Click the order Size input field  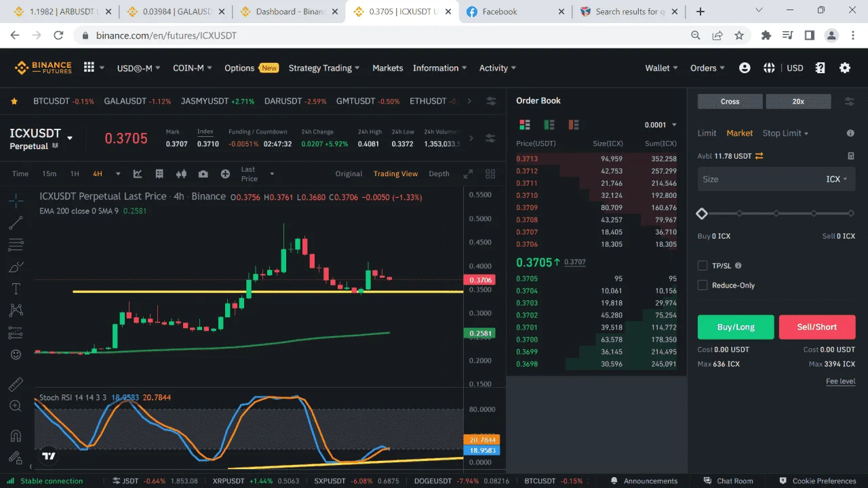tap(776, 179)
